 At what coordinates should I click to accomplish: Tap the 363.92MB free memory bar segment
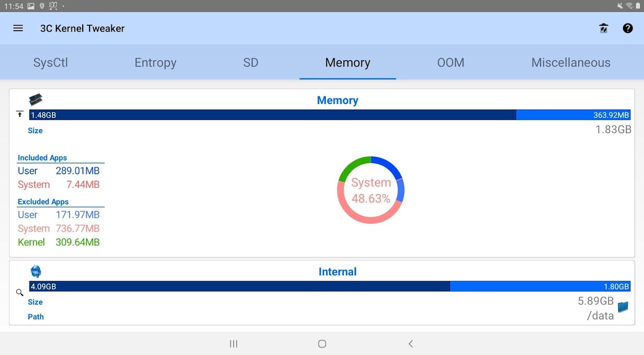(573, 115)
